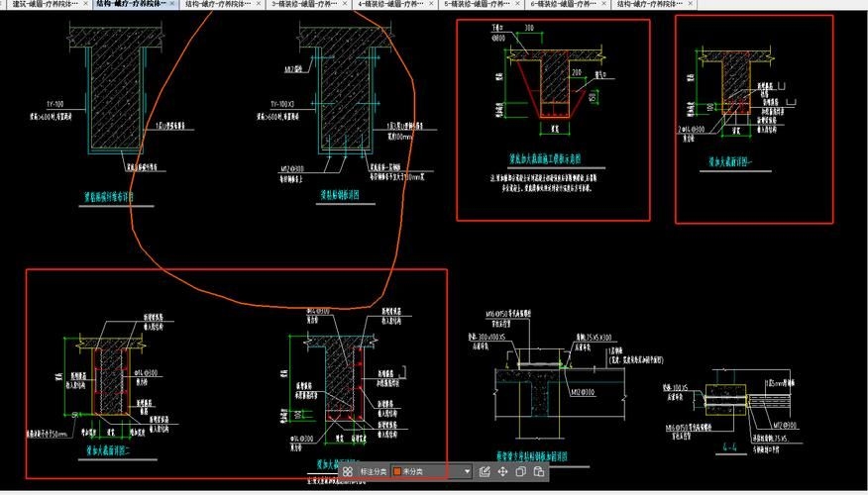Viewport: 868px width, 495px height.
Task: Close the 3-精装修-破磨-疗养 tab
Action: tap(346, 5)
